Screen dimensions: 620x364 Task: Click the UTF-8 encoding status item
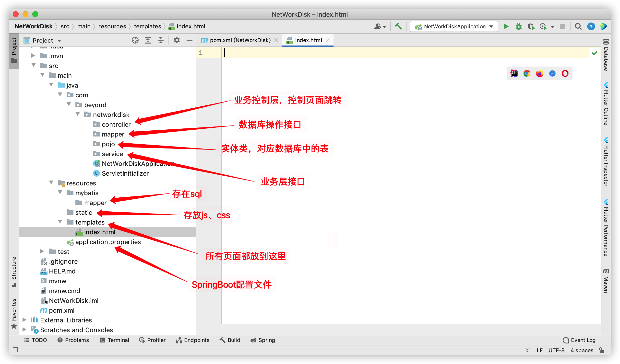tap(556, 351)
